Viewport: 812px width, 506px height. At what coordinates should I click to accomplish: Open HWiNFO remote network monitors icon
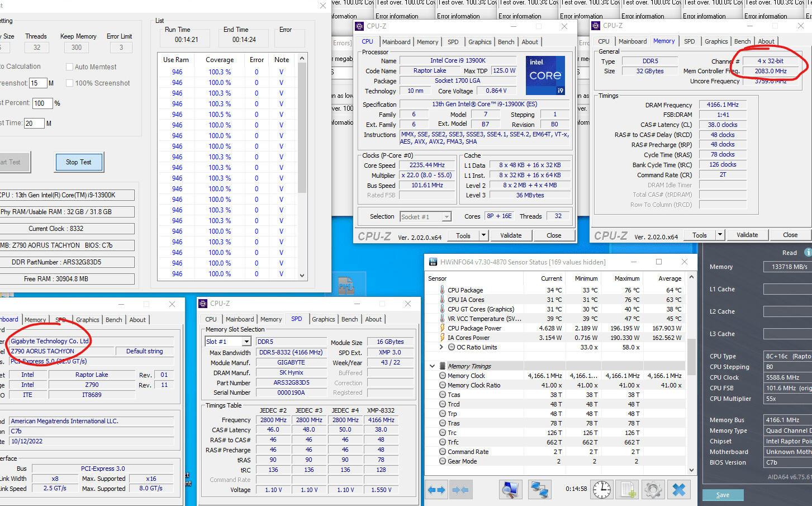pos(539,490)
